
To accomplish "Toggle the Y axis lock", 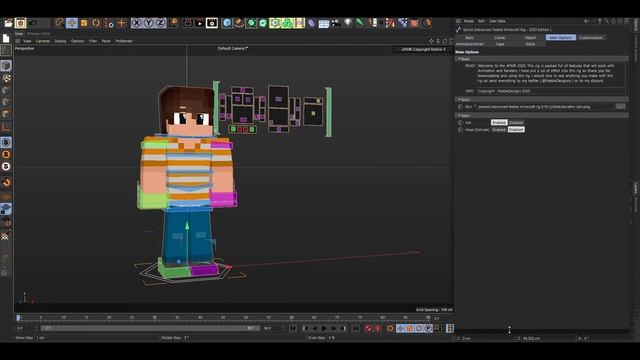I will (x=149, y=23).
